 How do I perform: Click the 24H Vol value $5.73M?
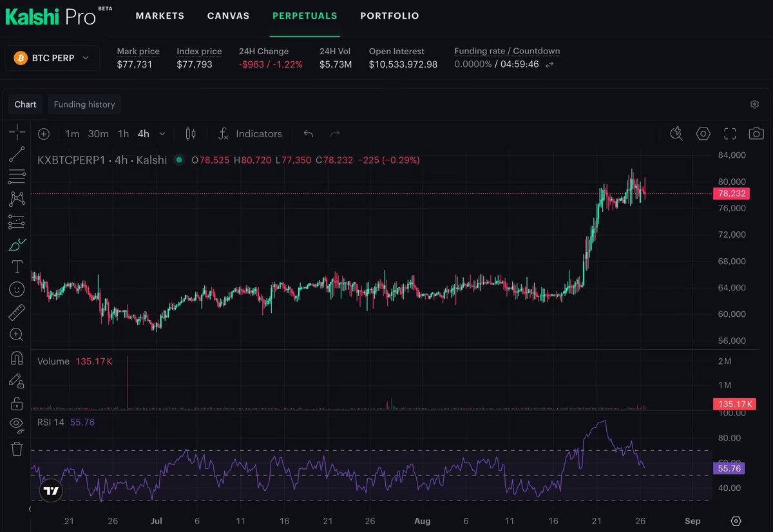pyautogui.click(x=336, y=64)
